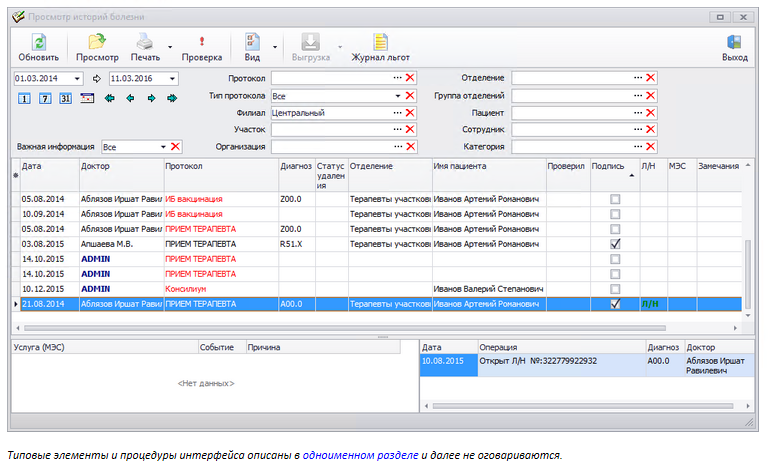
Task: Expand the Тип протокола dropdown
Action: [x=397, y=96]
